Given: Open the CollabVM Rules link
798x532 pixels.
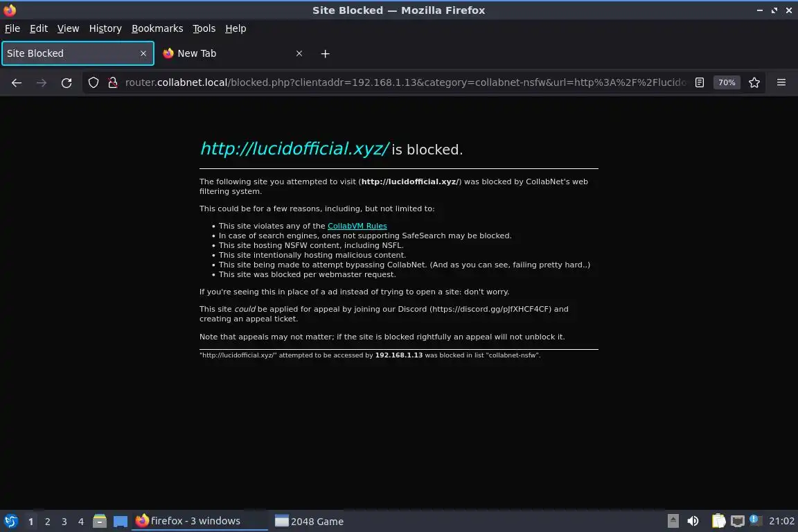Looking at the screenshot, I should point(357,226).
